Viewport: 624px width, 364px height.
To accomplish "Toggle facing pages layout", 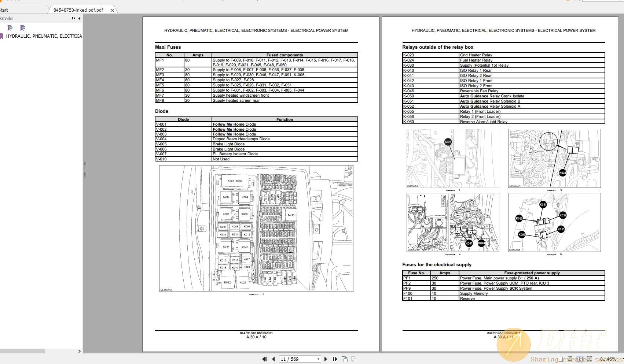I will click(580, 359).
